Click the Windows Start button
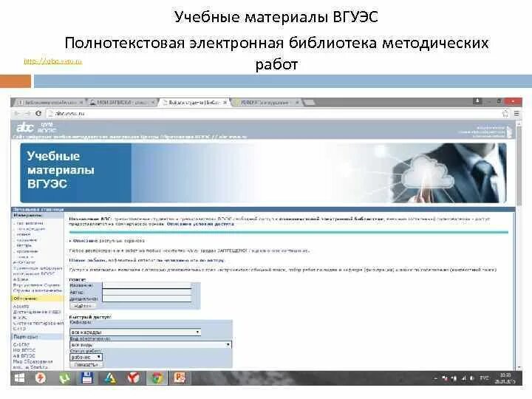Viewport: 532px width, 399px height. click(x=19, y=378)
